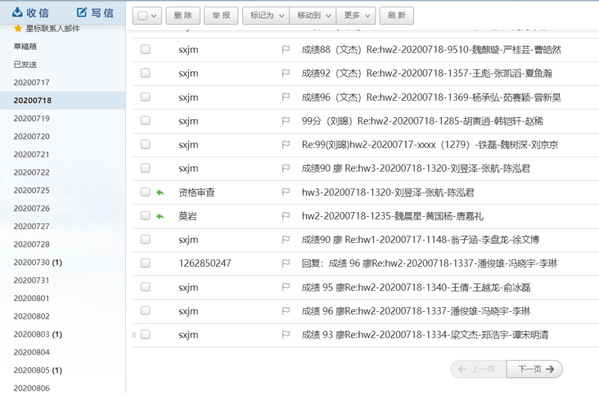Image resolution: width=599 pixels, height=393 pixels.
Task: Open folder 20200720
Action: click(x=32, y=136)
